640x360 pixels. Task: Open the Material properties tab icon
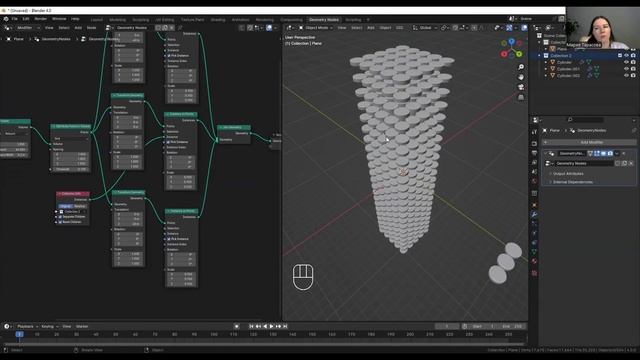click(534, 261)
